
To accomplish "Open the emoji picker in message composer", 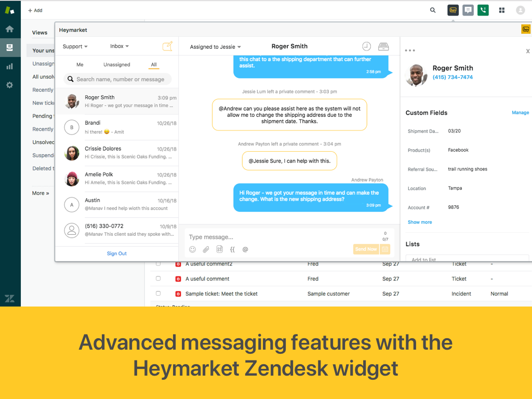I will click(192, 249).
